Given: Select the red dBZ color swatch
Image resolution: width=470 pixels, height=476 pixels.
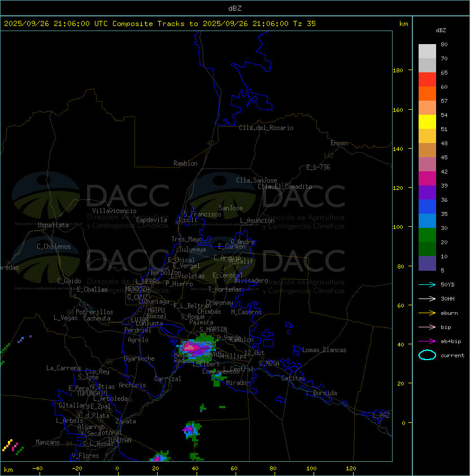Looking at the screenshot, I should click(427, 80).
